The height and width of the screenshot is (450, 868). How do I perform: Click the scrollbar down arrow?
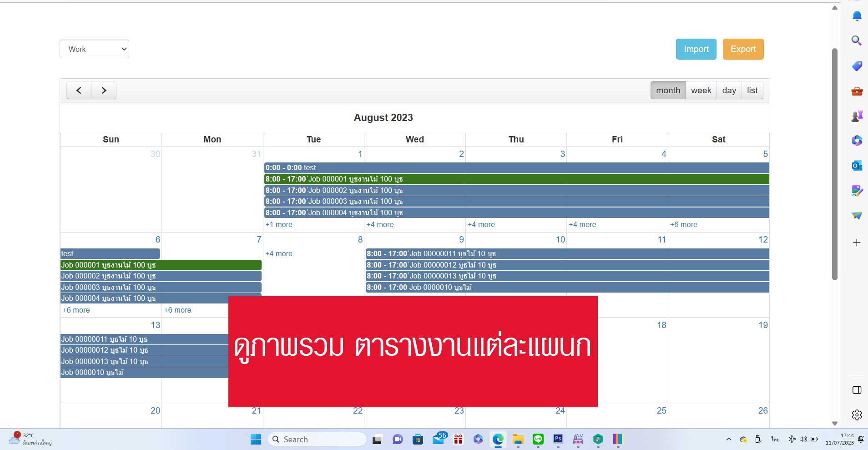point(834,423)
